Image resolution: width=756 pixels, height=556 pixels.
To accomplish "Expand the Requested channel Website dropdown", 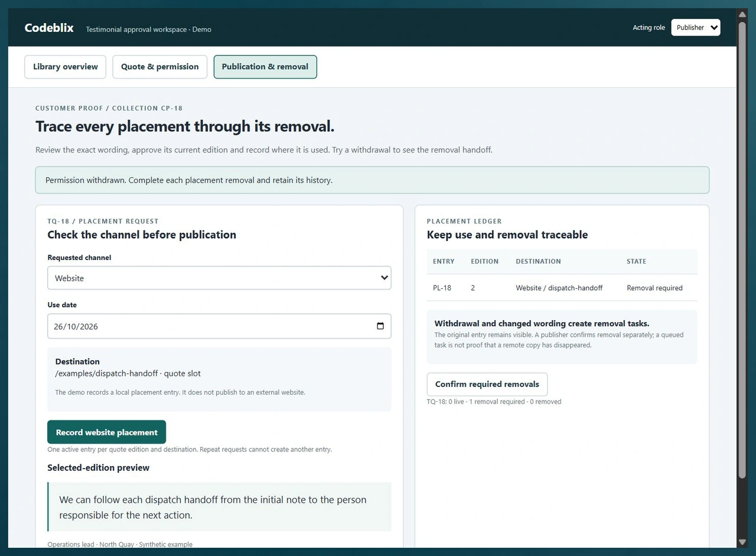I will (x=219, y=278).
